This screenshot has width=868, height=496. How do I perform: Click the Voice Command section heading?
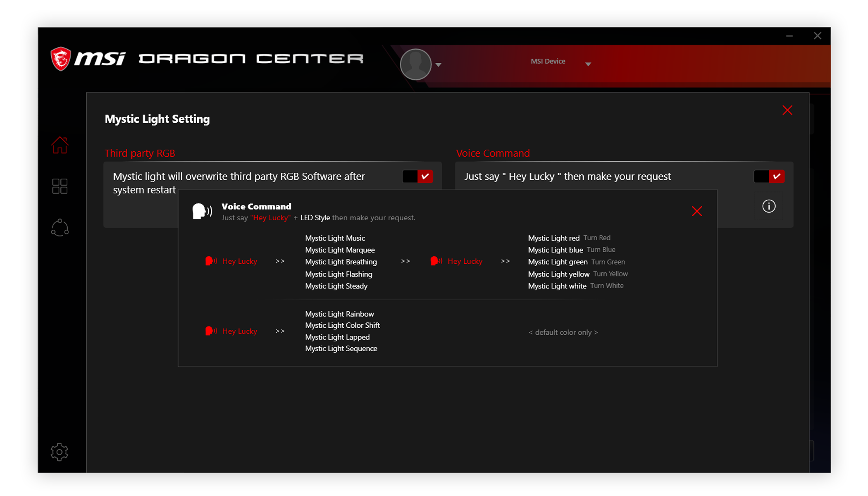click(493, 153)
